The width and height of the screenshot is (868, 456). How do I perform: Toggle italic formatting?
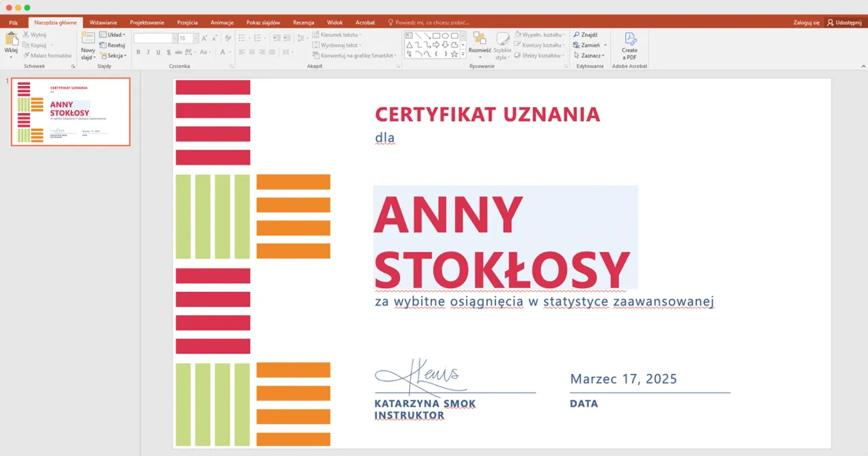pos(148,52)
